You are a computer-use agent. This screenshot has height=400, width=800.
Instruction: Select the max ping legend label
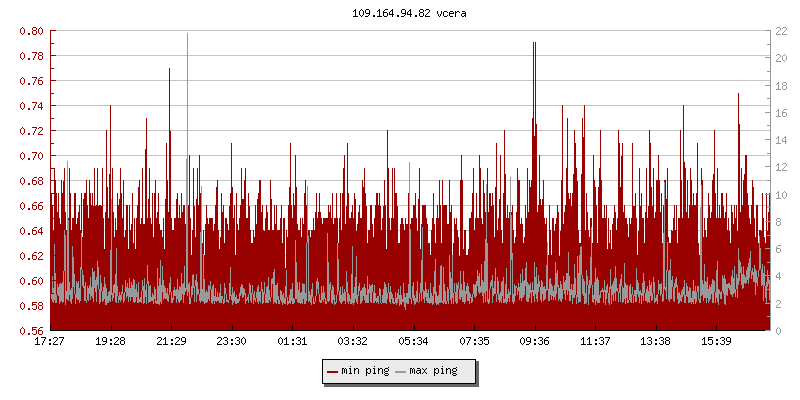434,371
